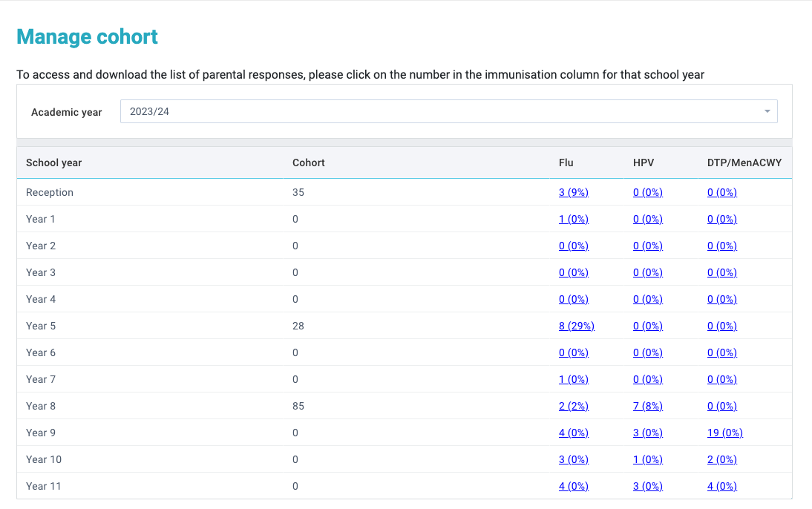This screenshot has height=509, width=812.
Task: Open Year 5 Flu link 8 (29%)
Action: pyautogui.click(x=576, y=326)
